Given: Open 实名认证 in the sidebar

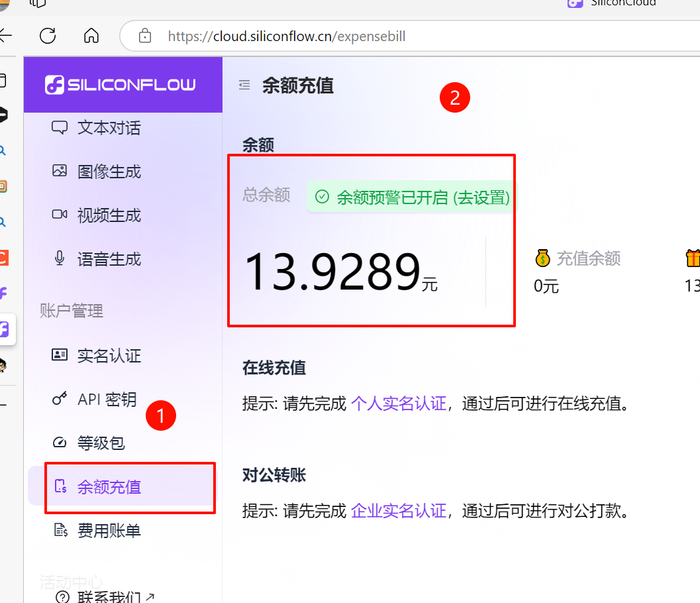Looking at the screenshot, I should point(109,356).
